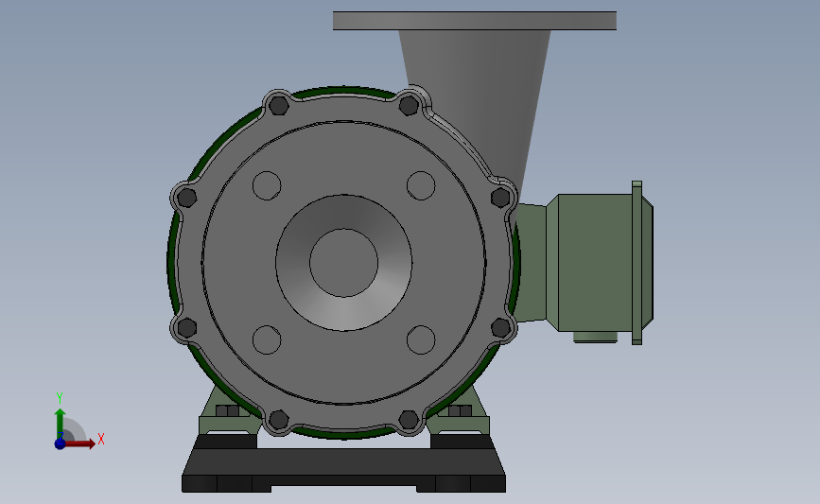
Task: Pick the top-right hex bolt beside the discharge nozzle
Action: click(x=409, y=106)
